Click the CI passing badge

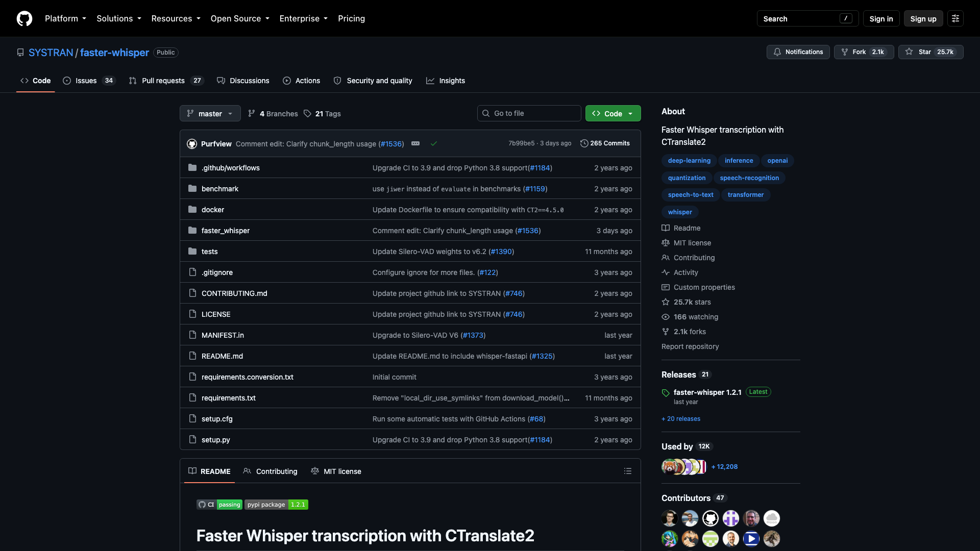pos(219,505)
